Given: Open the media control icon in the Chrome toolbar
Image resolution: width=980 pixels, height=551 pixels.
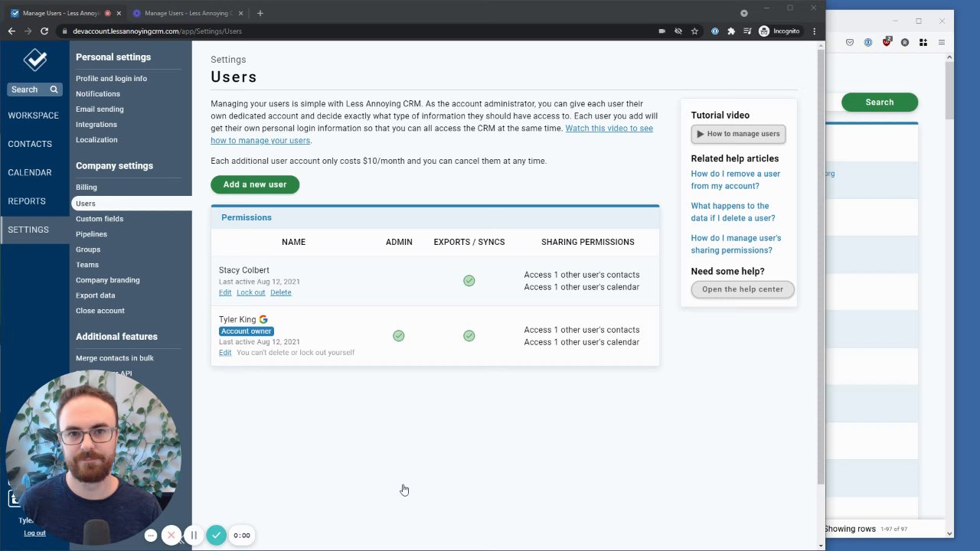Looking at the screenshot, I should [747, 31].
